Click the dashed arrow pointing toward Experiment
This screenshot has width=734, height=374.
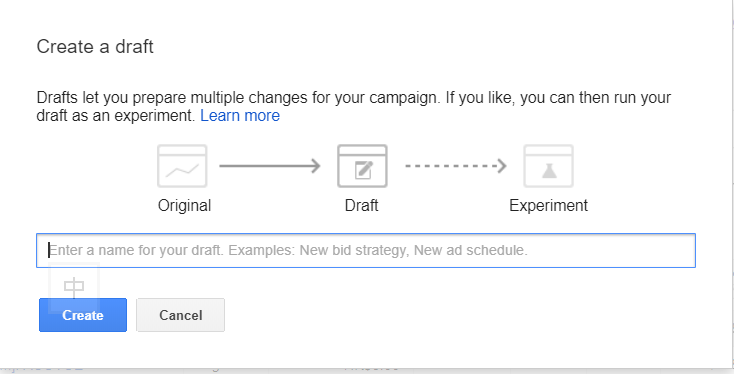coord(456,166)
